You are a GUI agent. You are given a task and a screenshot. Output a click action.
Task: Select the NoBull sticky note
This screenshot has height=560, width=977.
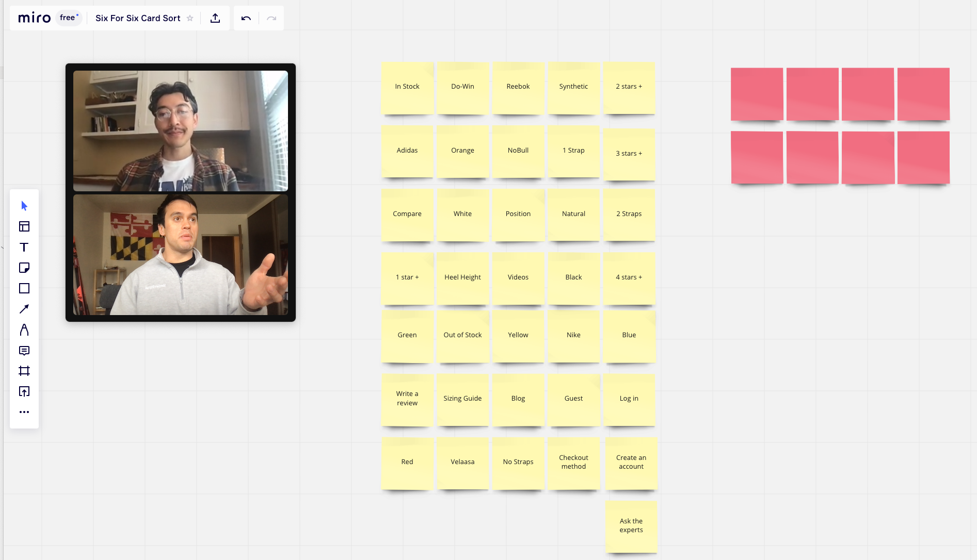[x=518, y=152]
